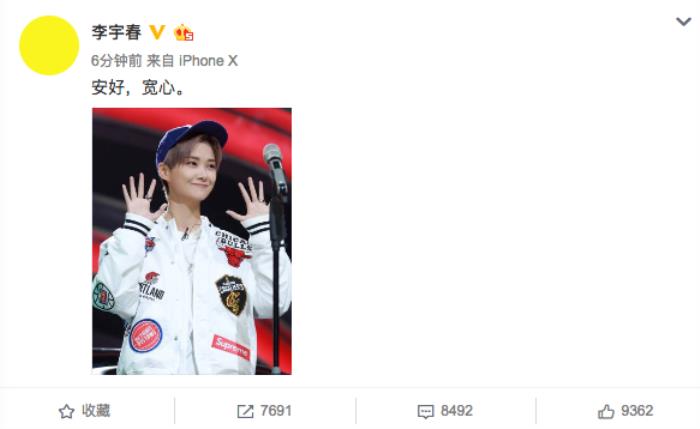Toggle like via the 9362 count
700x429 pixels.
[x=637, y=411]
